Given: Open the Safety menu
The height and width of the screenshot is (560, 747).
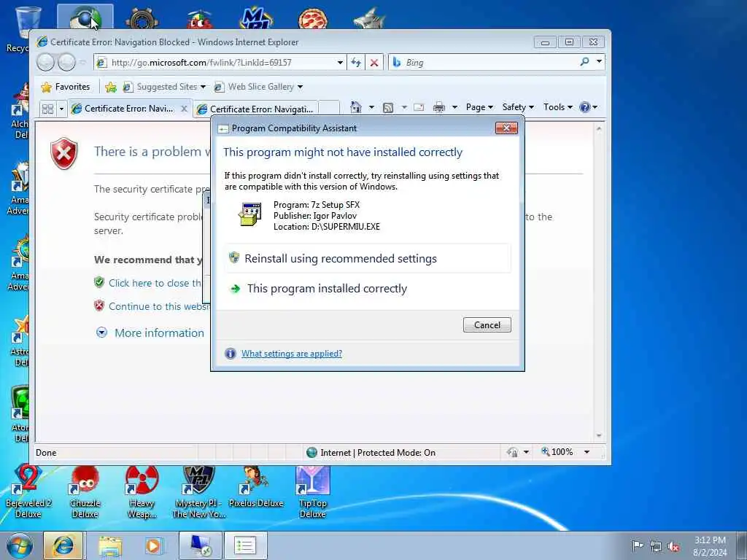Looking at the screenshot, I should tap(518, 107).
